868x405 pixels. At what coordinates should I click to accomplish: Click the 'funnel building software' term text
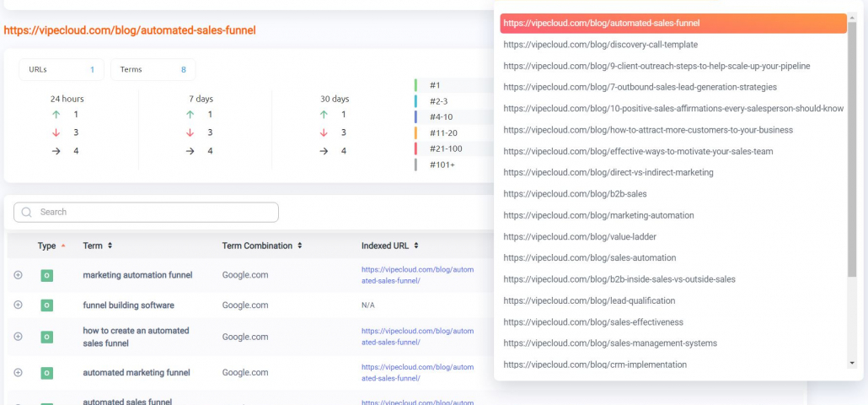coord(128,305)
